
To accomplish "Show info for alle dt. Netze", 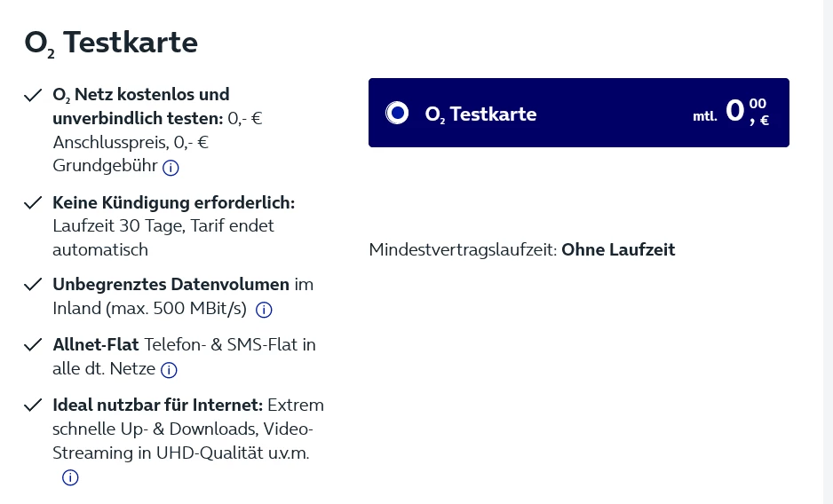I will click(169, 370).
